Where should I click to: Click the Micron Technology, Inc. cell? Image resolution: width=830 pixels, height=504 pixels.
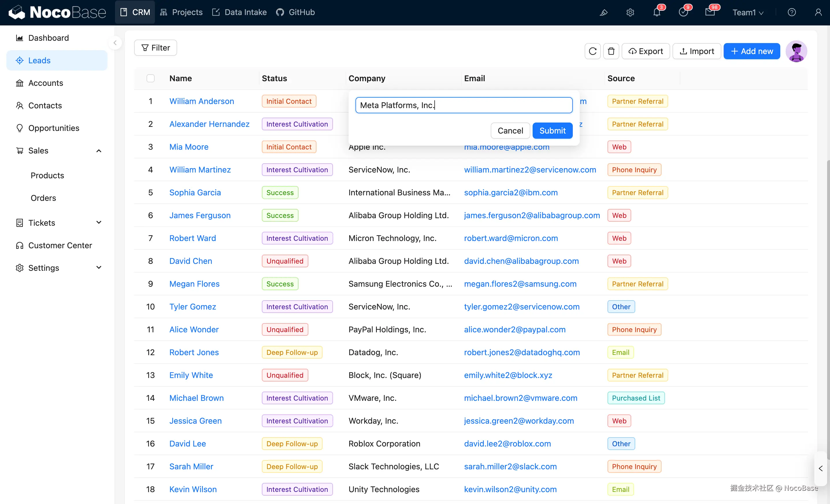pos(392,238)
